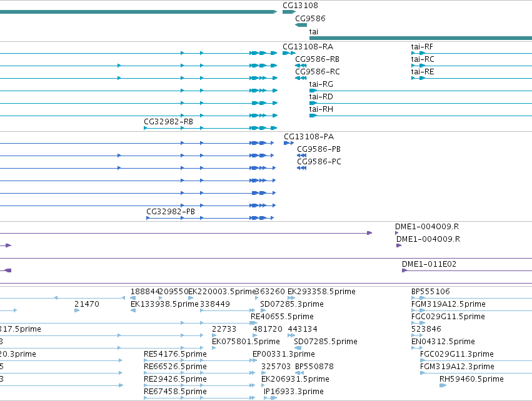Click EK293358.5prime label
Viewport: 532px width, 401px height.
321,292
